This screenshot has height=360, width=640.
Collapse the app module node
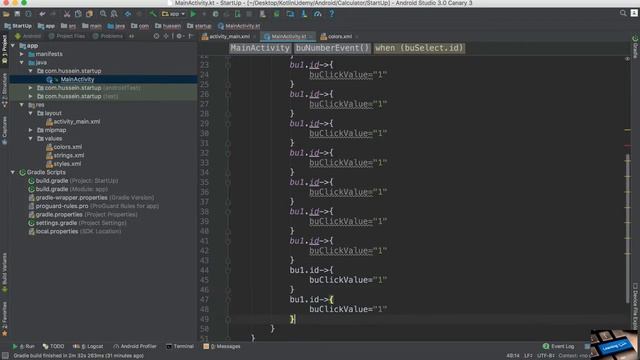coord(13,46)
